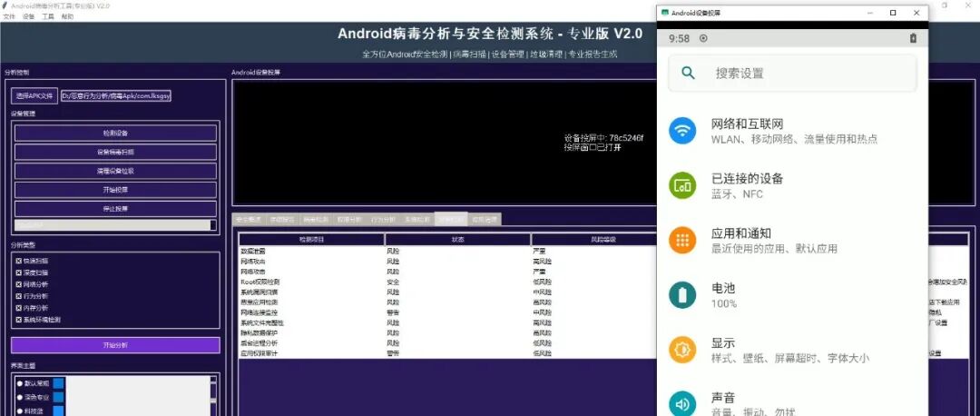Screen dimensions: 980x416
Task: Tap the green connected devices icon
Action: point(682,186)
